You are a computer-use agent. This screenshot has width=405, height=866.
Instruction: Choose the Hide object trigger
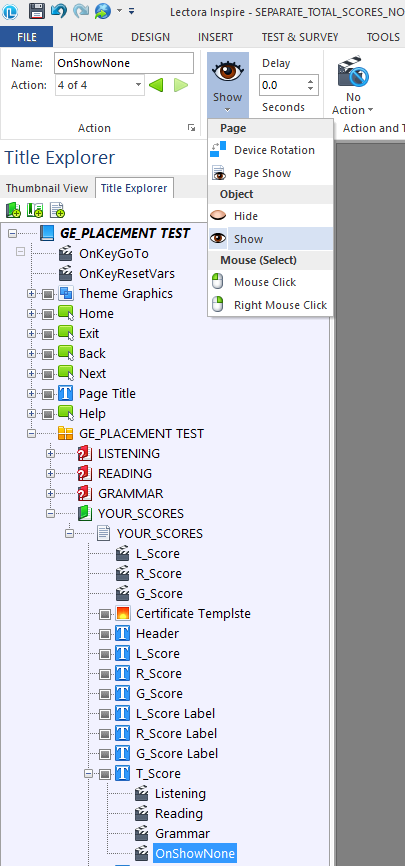tap(271, 216)
